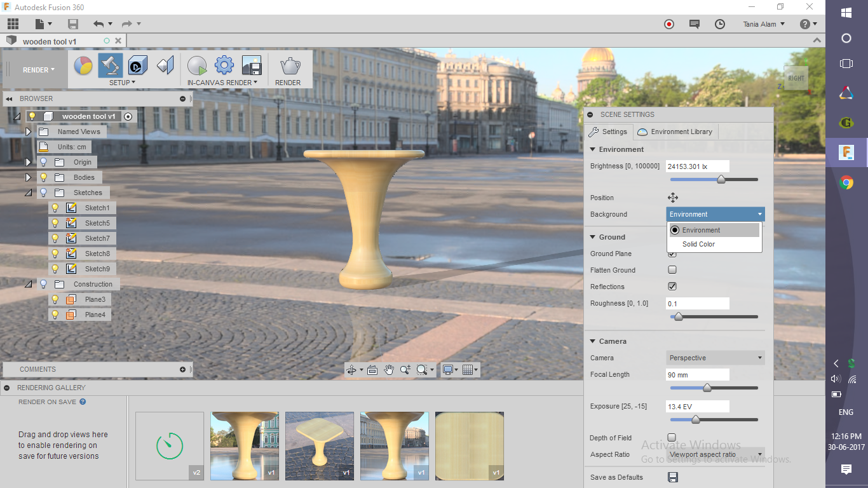Open the Aspect Ratio dropdown
This screenshot has height=488, width=868.
coord(715,454)
